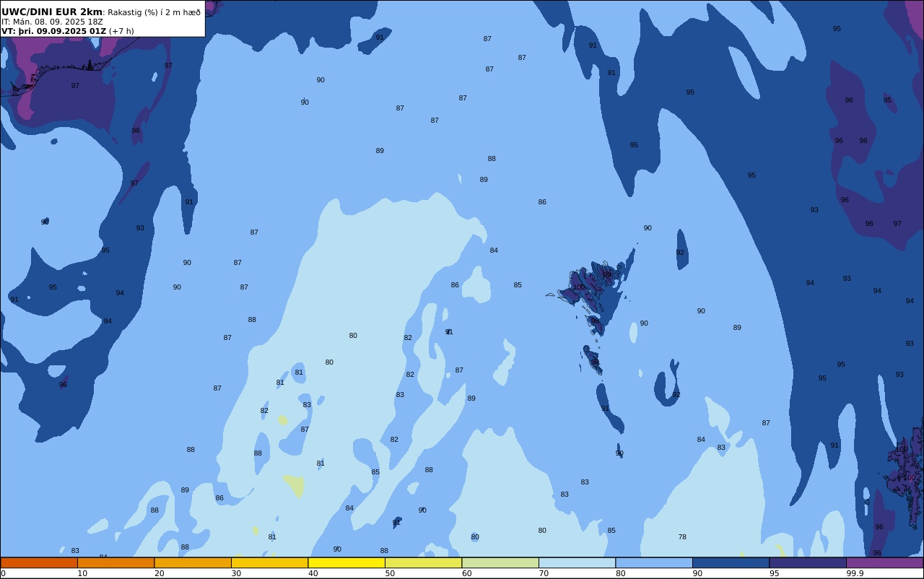924x579 pixels.
Task: Choose the 70–80% pale blue legend swatch
Action: pos(577,562)
